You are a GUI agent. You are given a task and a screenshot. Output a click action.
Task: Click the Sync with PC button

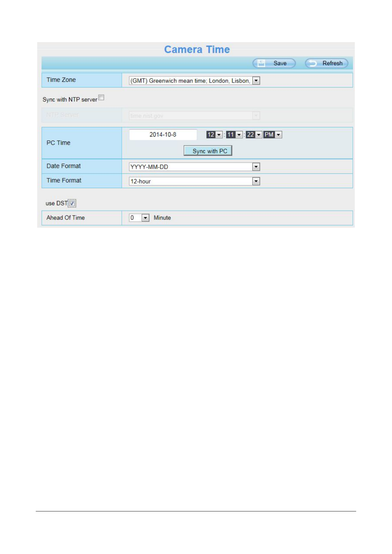click(208, 151)
